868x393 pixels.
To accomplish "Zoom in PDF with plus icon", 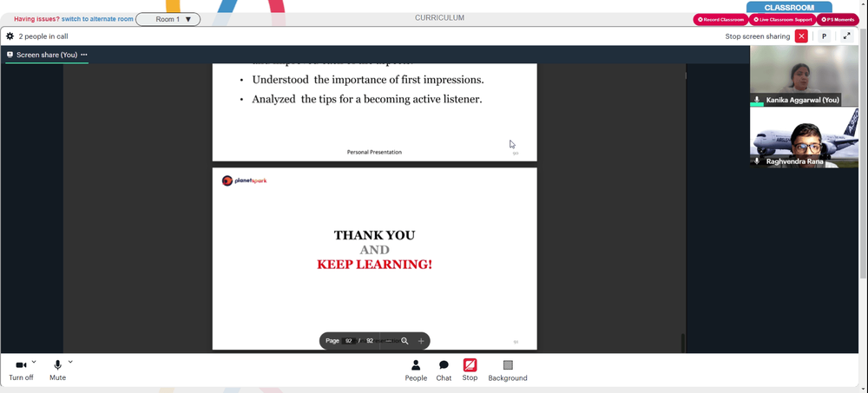I will click(x=421, y=341).
